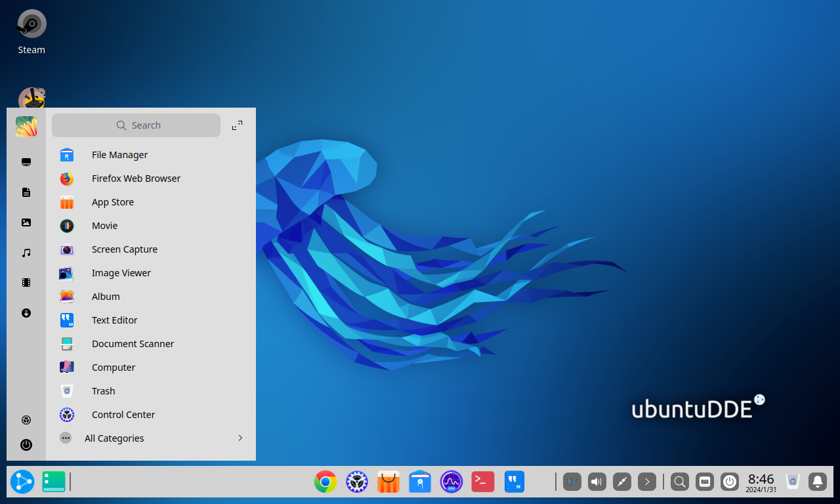The height and width of the screenshot is (504, 840).
Task: Open settings gear in launcher sidebar
Action: 26,420
